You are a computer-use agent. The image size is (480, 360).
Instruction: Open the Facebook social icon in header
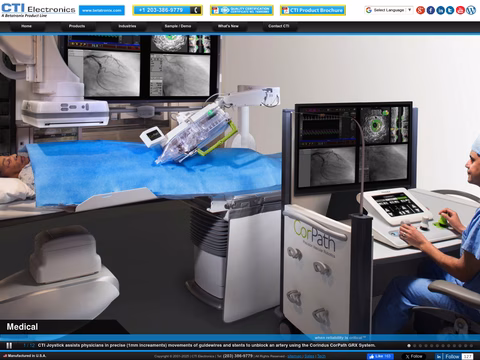tap(431, 10)
